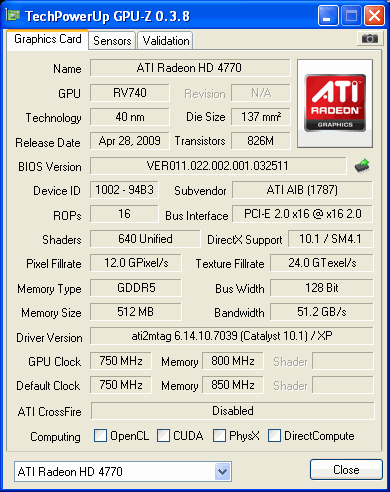The height and width of the screenshot is (492, 390).
Task: Click the Name field ATI Radeon HD 4770
Action: (190, 68)
